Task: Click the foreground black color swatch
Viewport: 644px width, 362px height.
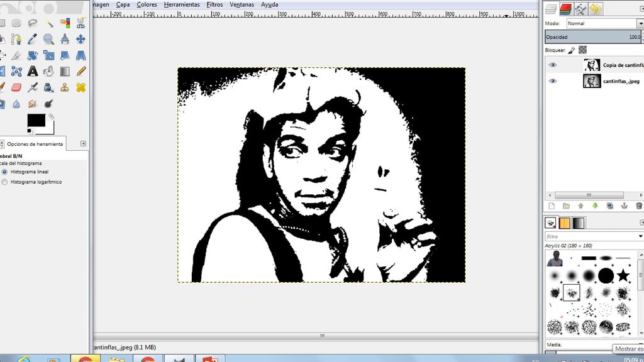Action: tap(36, 120)
